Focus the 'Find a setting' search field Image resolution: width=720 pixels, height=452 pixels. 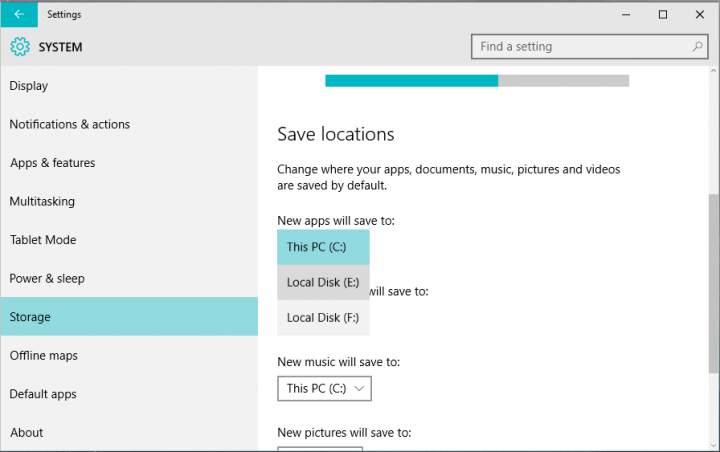coord(580,47)
